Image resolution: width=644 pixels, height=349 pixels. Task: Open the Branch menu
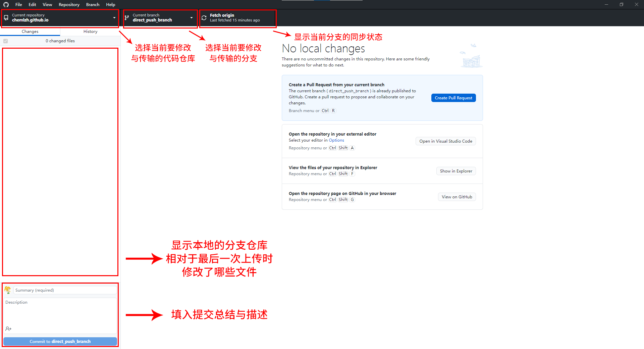[93, 5]
